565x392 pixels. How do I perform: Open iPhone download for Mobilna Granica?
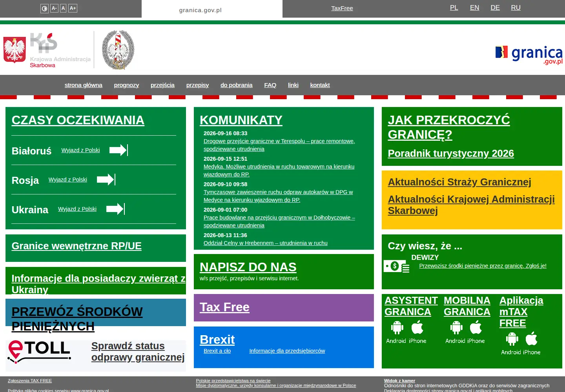(x=476, y=332)
